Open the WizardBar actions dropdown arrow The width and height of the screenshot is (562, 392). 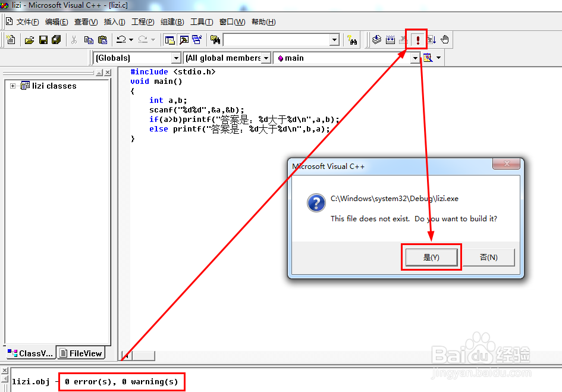(x=438, y=58)
